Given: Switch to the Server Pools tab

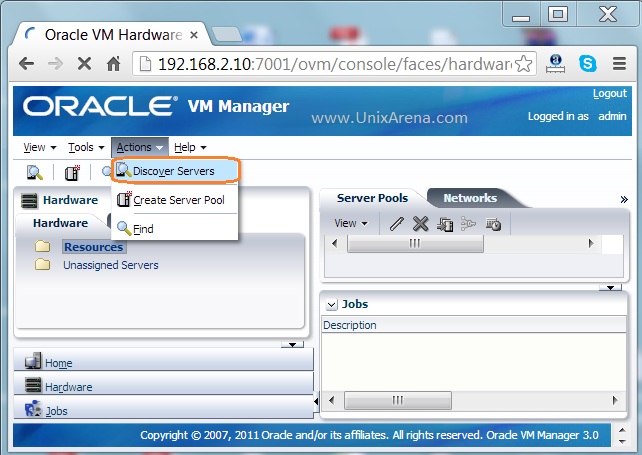Looking at the screenshot, I should pyautogui.click(x=372, y=198).
